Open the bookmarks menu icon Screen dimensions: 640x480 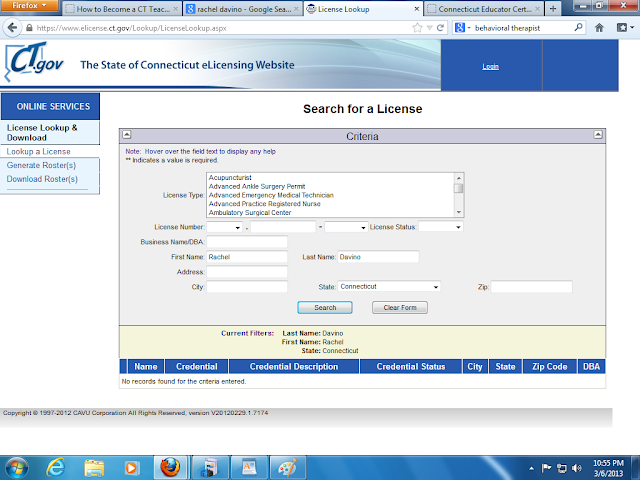click(625, 28)
